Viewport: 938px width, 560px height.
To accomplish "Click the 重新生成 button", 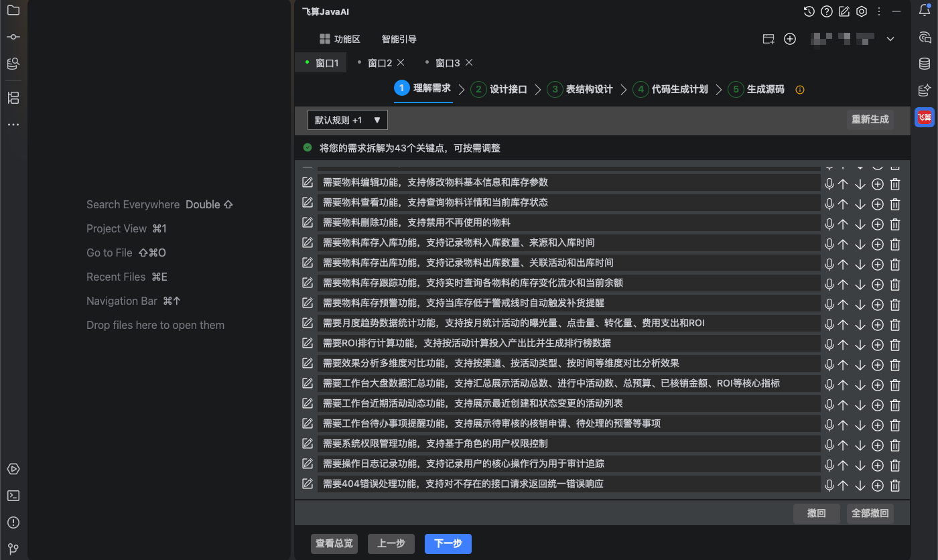I will tap(870, 119).
